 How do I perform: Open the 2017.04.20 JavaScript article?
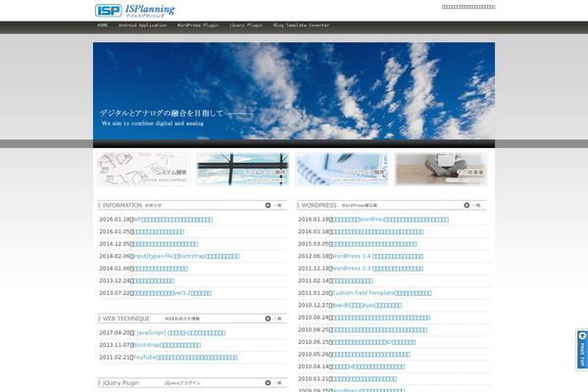click(x=181, y=333)
